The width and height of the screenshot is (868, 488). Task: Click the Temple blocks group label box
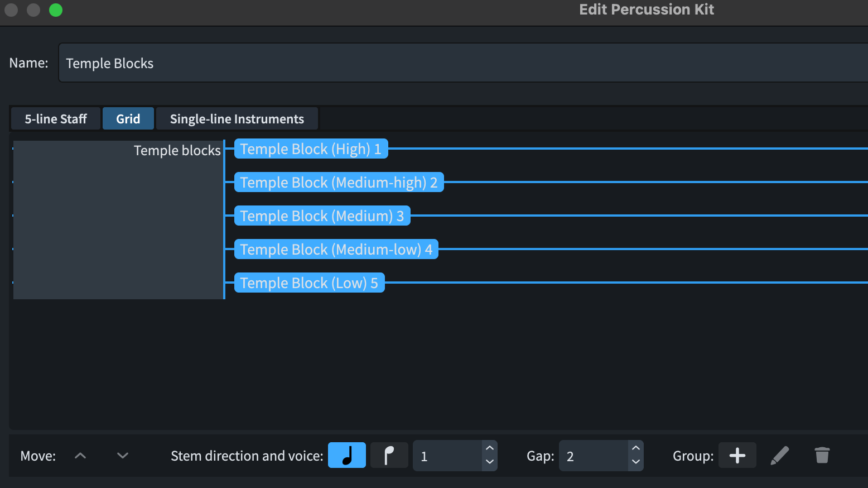[x=118, y=219]
